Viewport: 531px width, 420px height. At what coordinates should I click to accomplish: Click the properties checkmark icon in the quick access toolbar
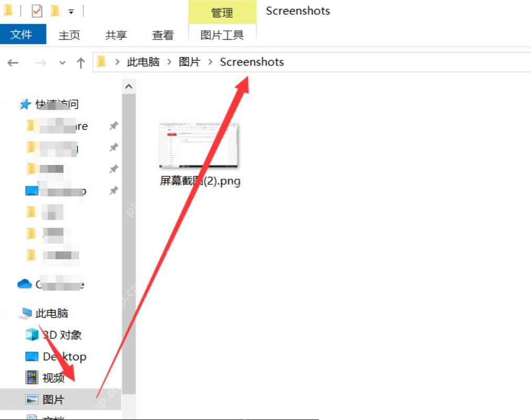(x=37, y=11)
